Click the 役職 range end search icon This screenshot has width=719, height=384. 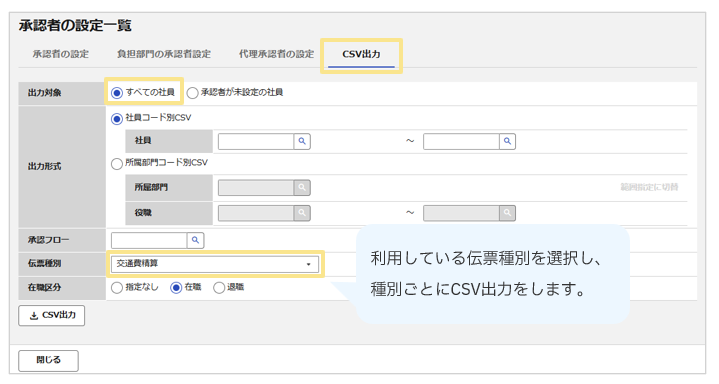(508, 213)
